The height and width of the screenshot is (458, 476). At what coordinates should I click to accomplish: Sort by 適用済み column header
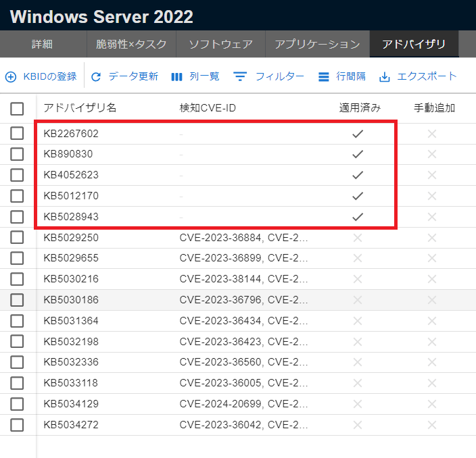tap(360, 107)
